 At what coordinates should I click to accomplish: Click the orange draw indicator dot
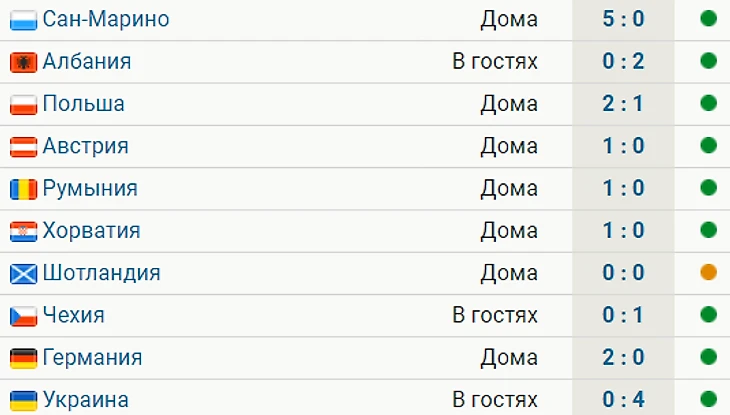[709, 273]
